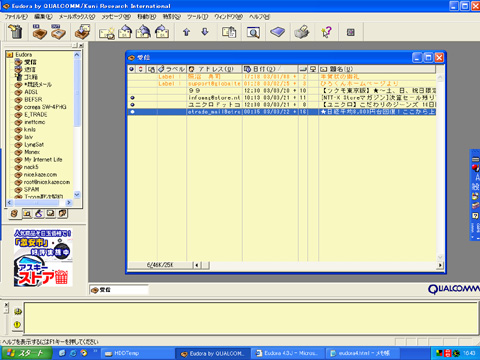Click the mailbox tree scroll down arrow
The image size is (480, 360).
pyautogui.click(x=77, y=195)
